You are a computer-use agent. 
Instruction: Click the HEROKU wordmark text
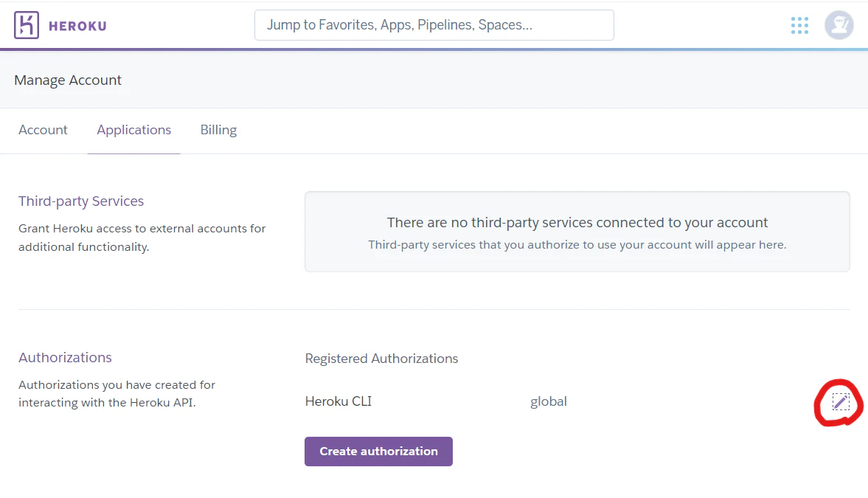click(77, 26)
